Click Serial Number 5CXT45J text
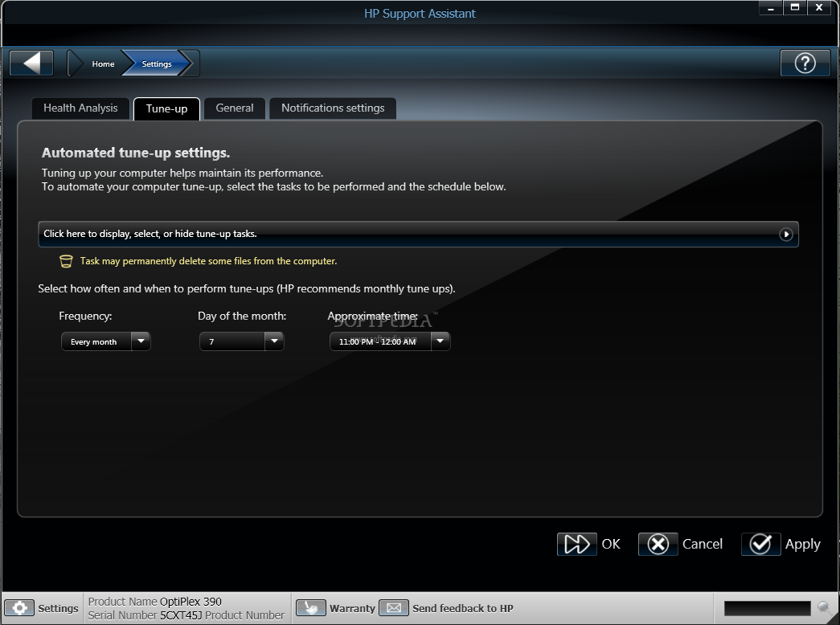840x625 pixels. [x=145, y=615]
